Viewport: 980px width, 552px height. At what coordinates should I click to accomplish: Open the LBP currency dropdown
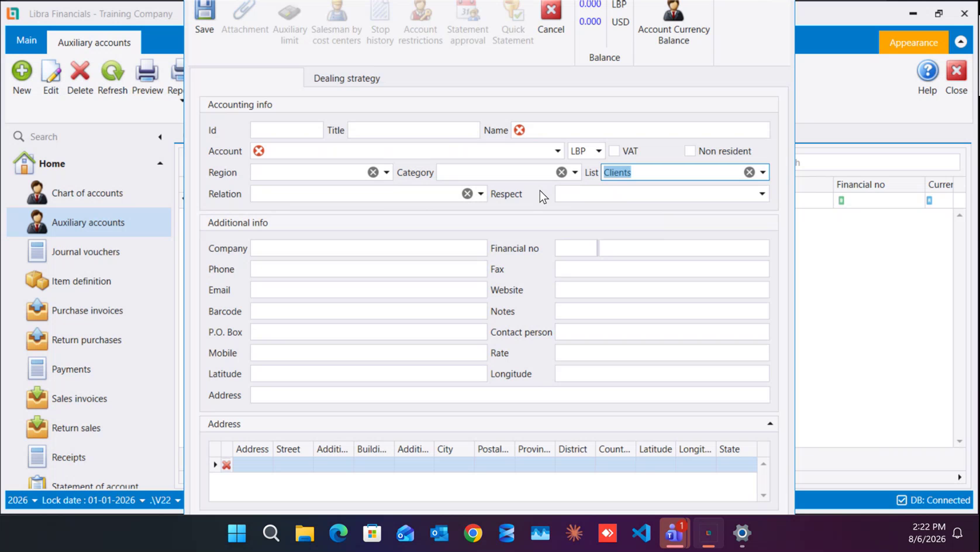click(598, 151)
